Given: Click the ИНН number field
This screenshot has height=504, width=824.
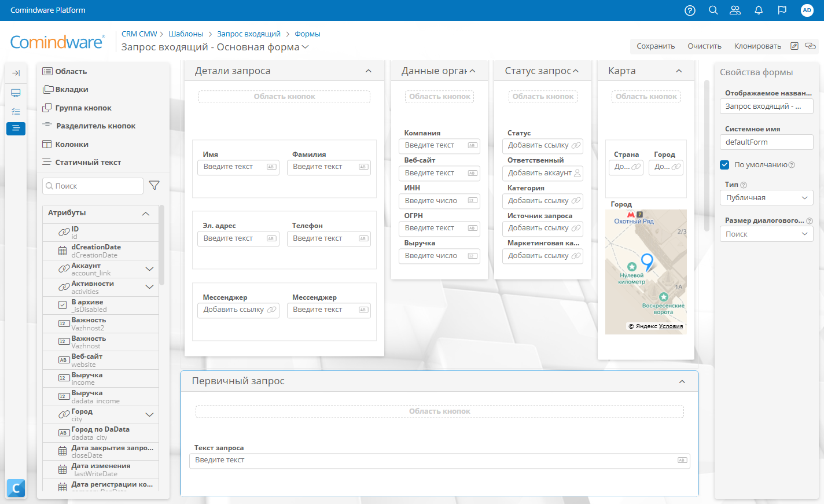Looking at the screenshot, I should [440, 201].
